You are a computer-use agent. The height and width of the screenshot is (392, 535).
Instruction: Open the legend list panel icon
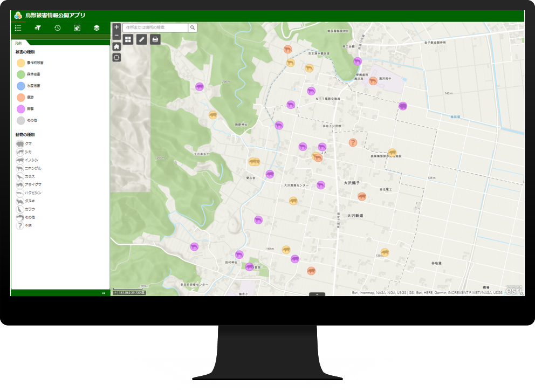point(18,28)
